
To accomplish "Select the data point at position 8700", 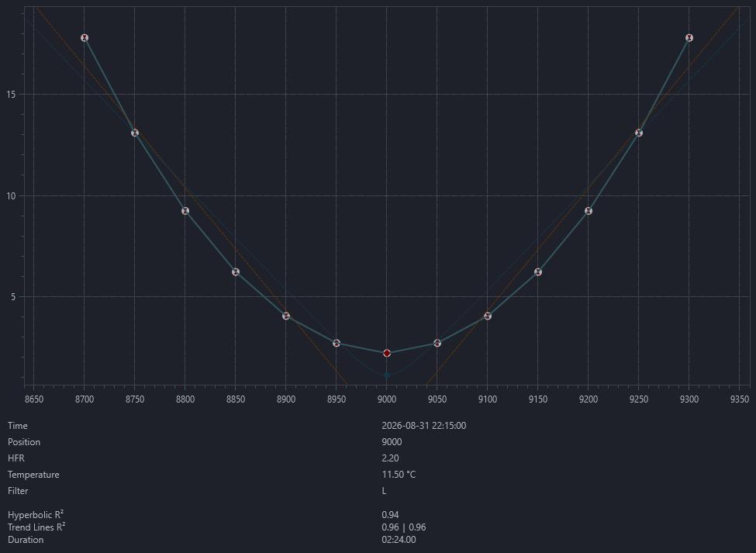I will [85, 37].
